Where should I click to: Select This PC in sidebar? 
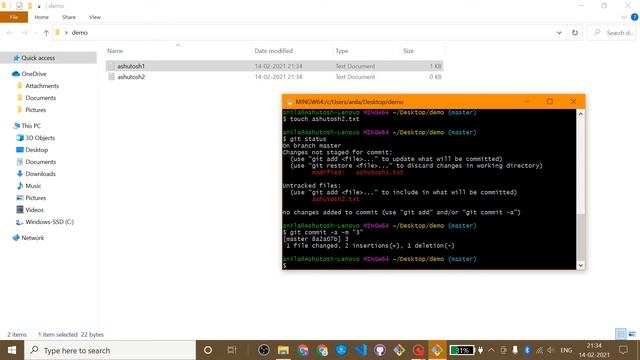pyautogui.click(x=31, y=126)
